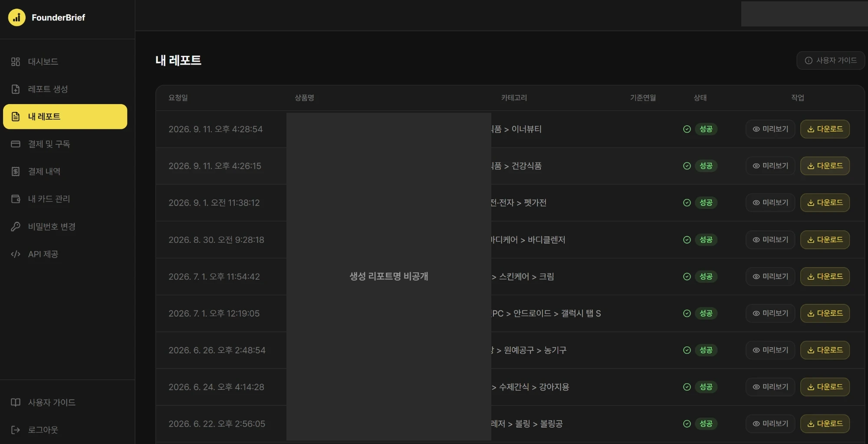The image size is (868, 444).
Task: Click the 요청일 column header
Action: click(x=178, y=98)
